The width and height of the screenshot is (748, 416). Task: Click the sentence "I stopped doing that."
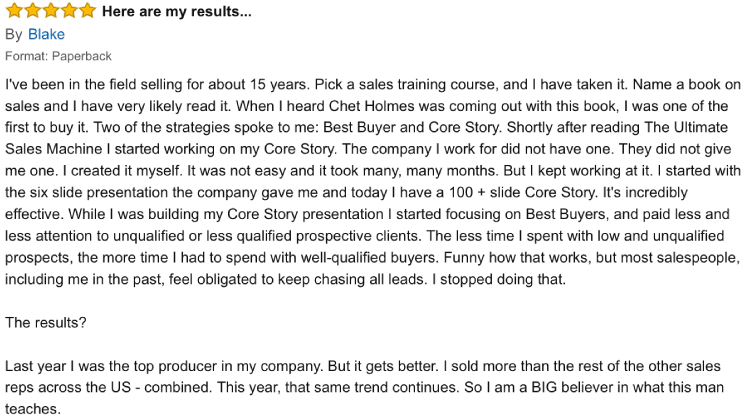point(497,279)
